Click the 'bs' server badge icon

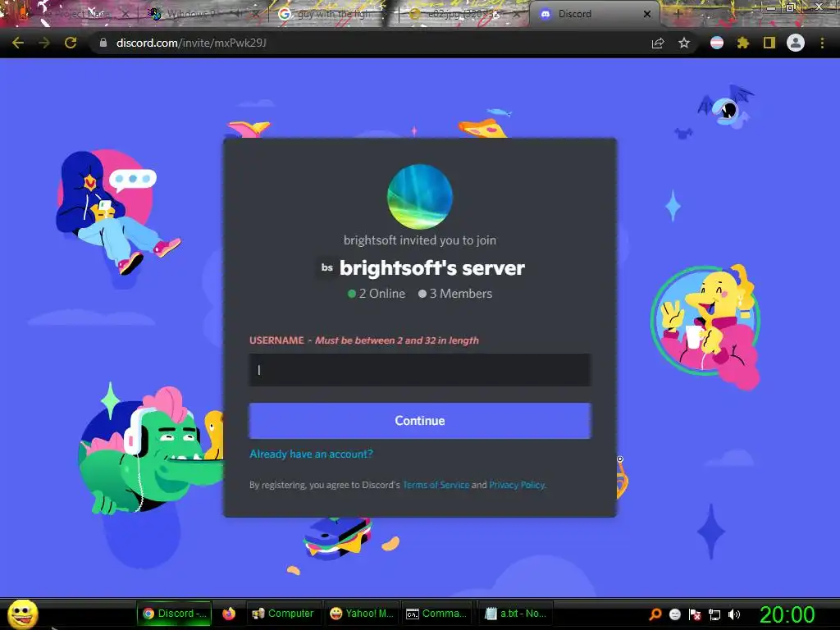click(327, 267)
